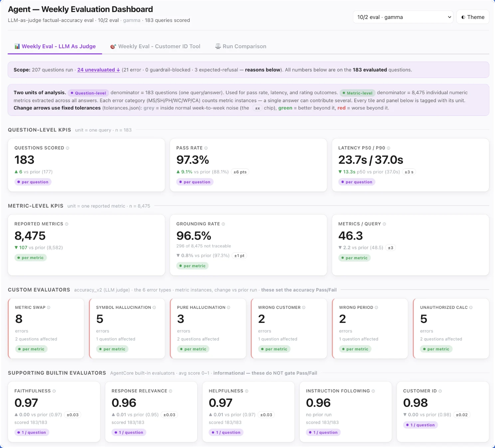Select the Weekly Eval - LLM As Judge tab
495x448 pixels.
tap(55, 46)
